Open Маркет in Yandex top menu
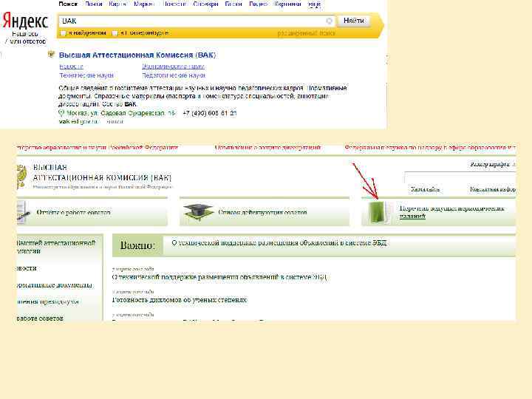 click(144, 4)
